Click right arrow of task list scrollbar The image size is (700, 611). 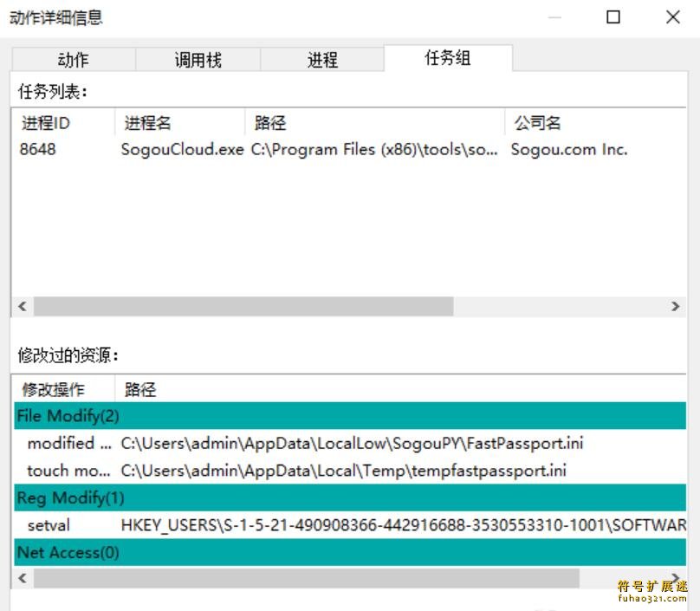675,307
